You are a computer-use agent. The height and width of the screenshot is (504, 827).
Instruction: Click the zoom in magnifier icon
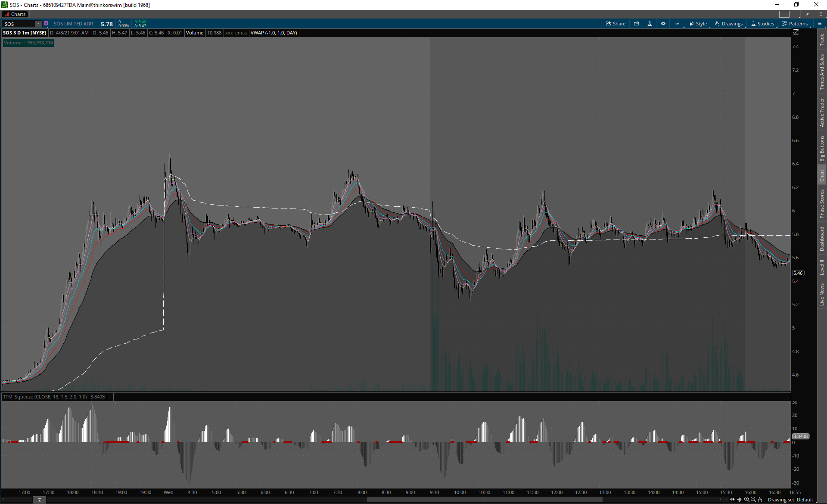(x=746, y=500)
